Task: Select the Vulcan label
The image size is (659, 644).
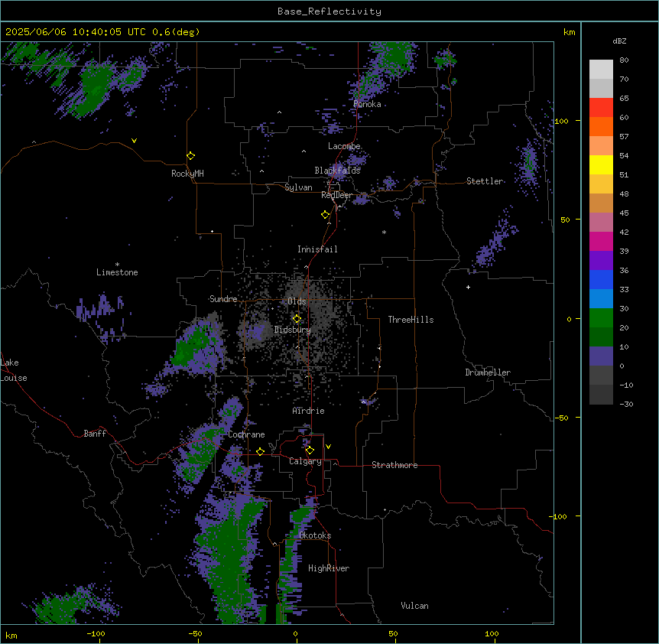Action: [x=414, y=606]
